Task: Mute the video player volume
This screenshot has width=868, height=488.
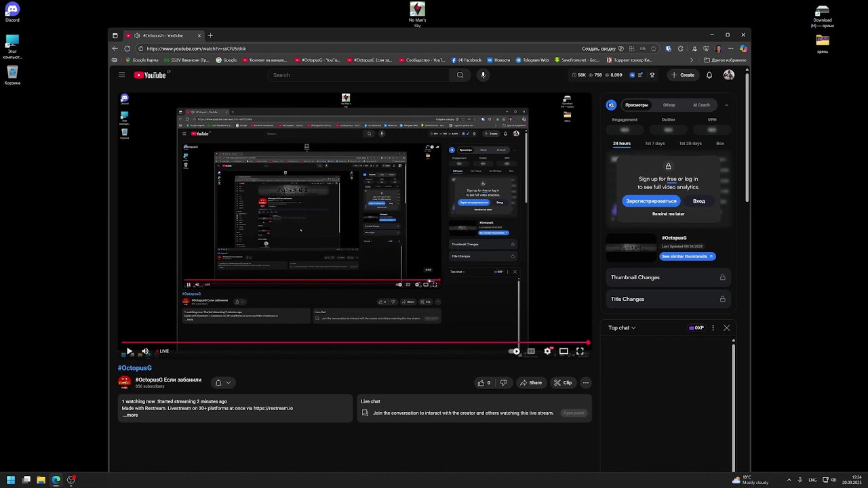Action: [145, 351]
